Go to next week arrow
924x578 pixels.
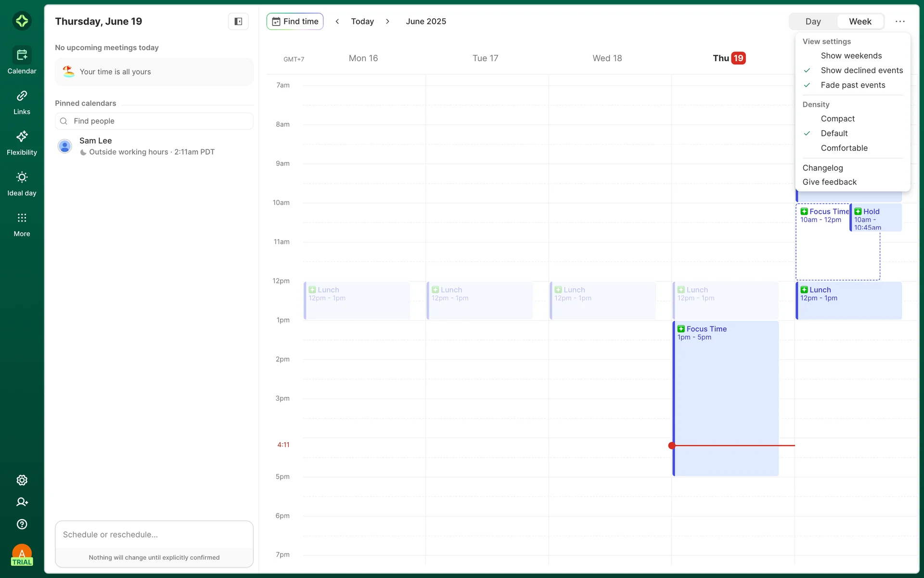387,21
